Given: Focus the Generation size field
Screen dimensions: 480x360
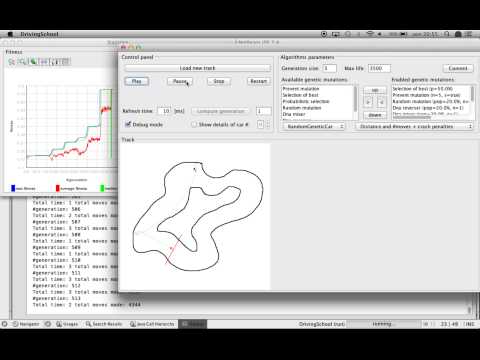Looking at the screenshot, I should click(x=329, y=68).
